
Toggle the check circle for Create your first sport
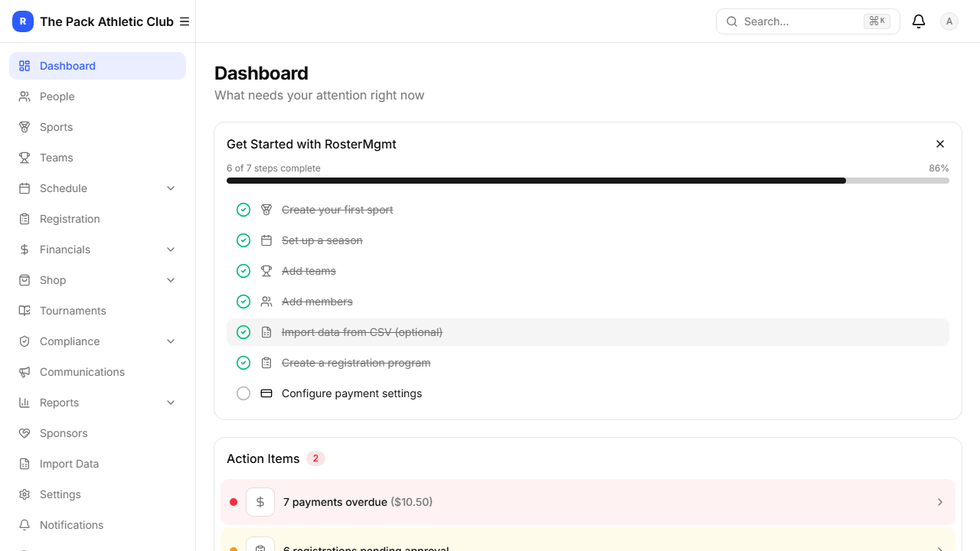tap(243, 210)
